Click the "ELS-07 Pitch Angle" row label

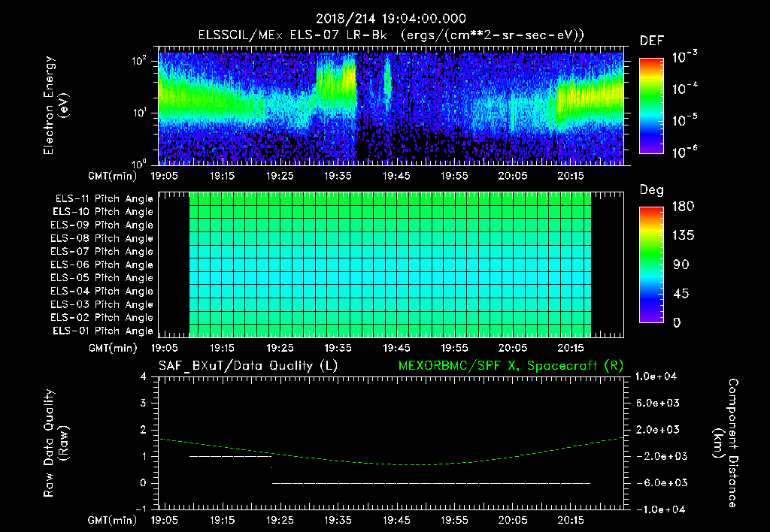pyautogui.click(x=102, y=251)
